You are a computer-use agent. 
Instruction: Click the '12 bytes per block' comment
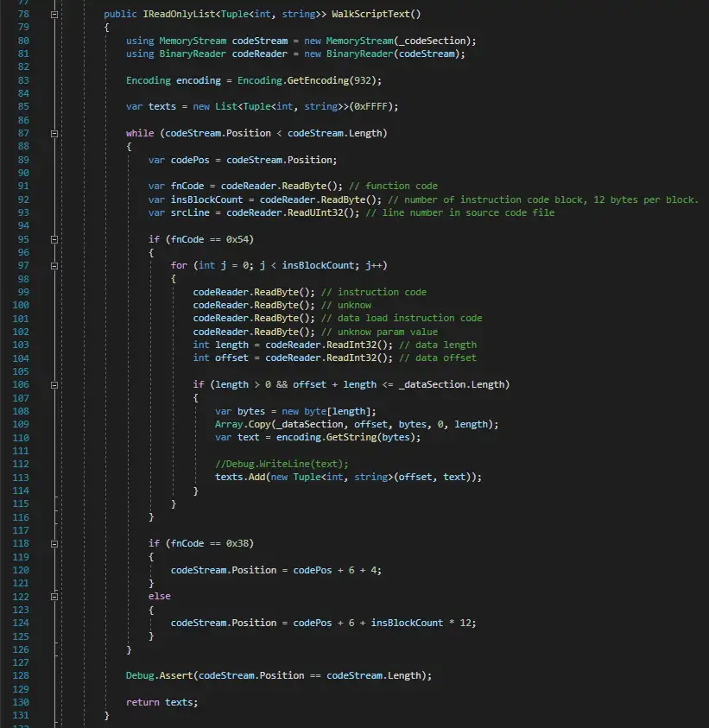pyautogui.click(x=646, y=199)
